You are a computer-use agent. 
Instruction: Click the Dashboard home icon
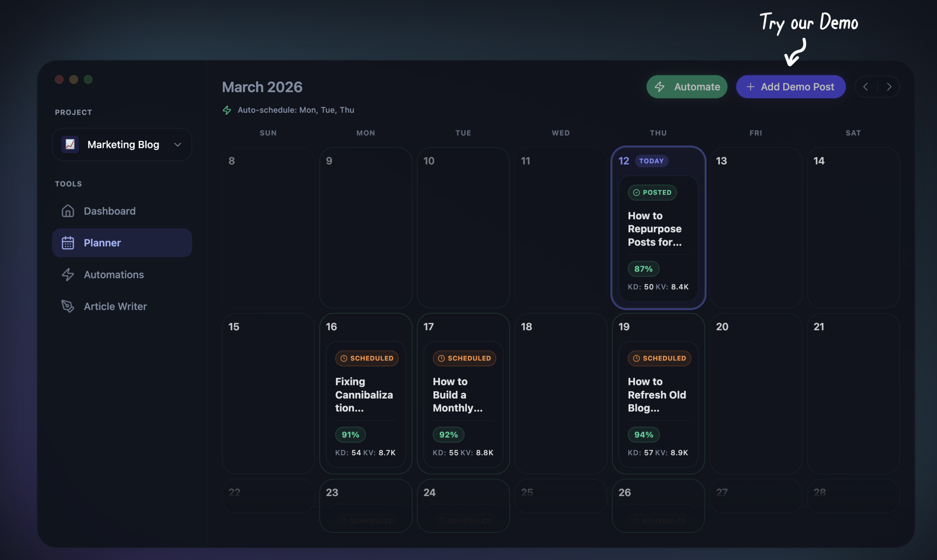point(68,211)
